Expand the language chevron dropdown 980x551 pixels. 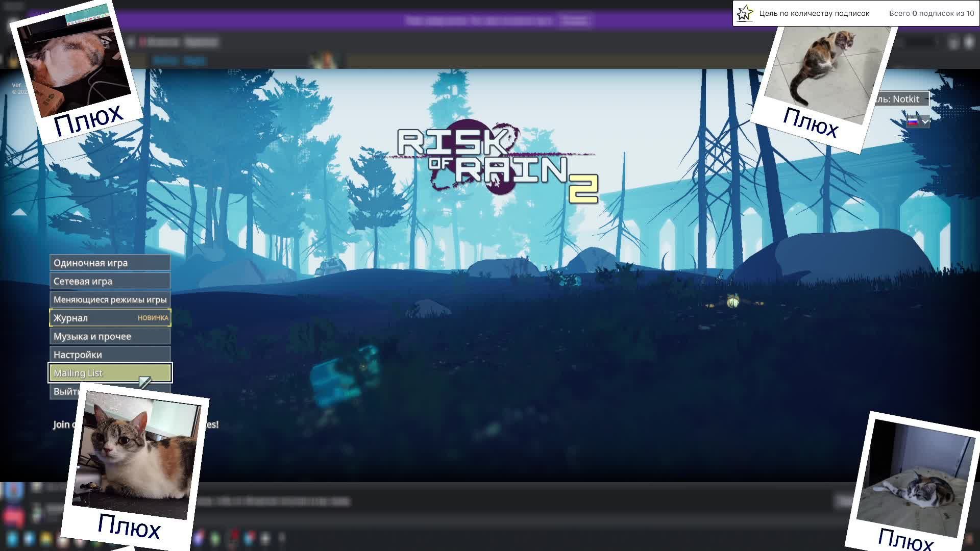(925, 121)
